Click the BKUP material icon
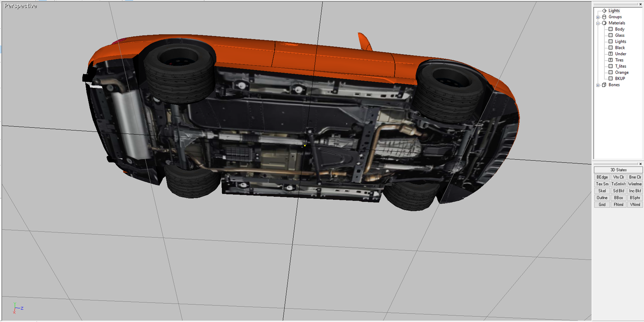The image size is (644, 322). (611, 79)
